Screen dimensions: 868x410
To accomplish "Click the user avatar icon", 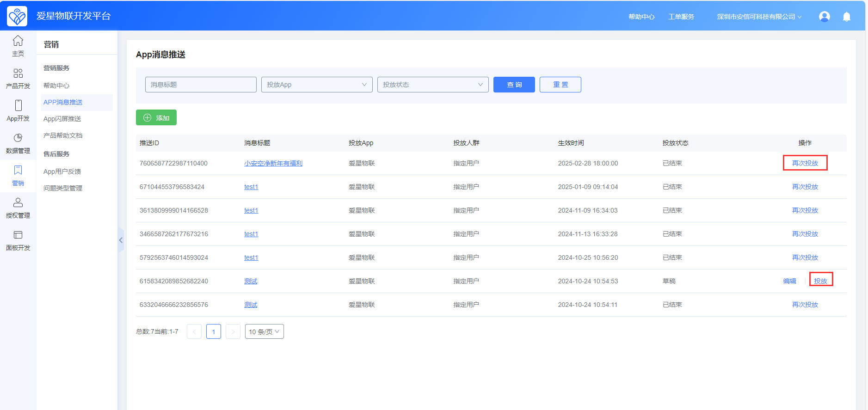I will 824,17.
